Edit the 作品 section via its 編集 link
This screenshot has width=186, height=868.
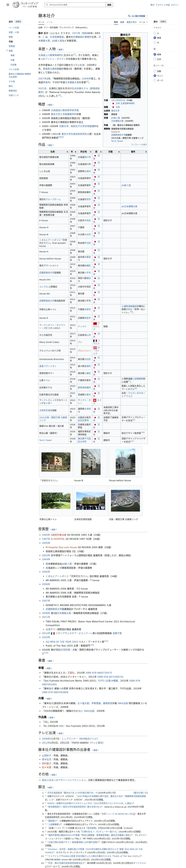pyautogui.click(x=50, y=145)
